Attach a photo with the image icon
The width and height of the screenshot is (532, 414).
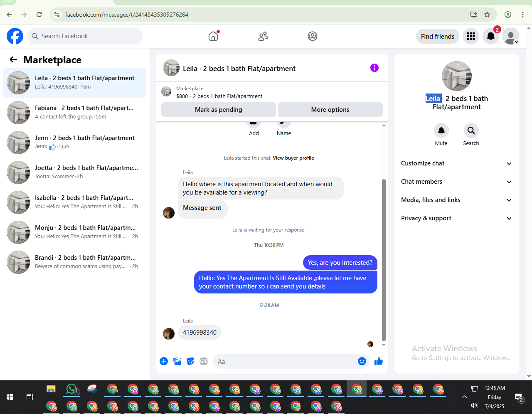pyautogui.click(x=177, y=361)
